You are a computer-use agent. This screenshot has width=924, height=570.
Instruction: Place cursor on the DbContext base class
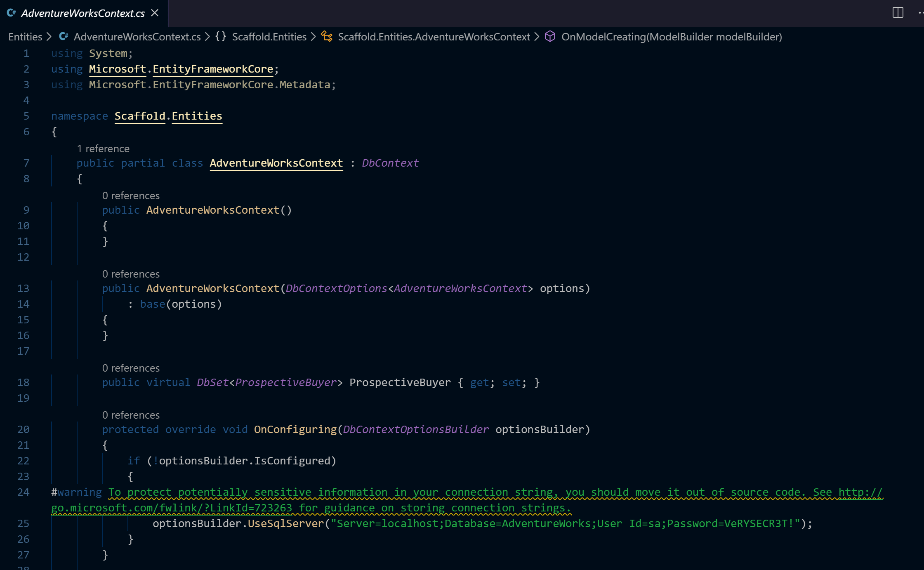[390, 163]
